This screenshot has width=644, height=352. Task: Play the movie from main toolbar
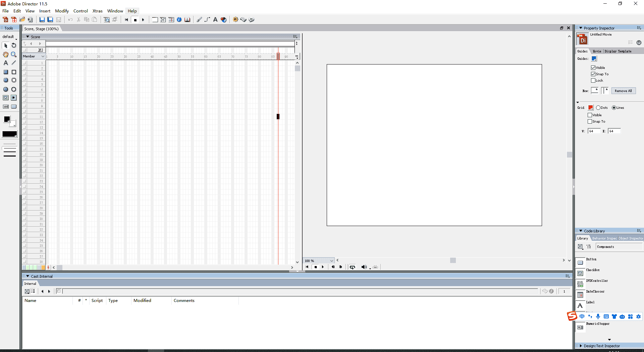pos(143,19)
